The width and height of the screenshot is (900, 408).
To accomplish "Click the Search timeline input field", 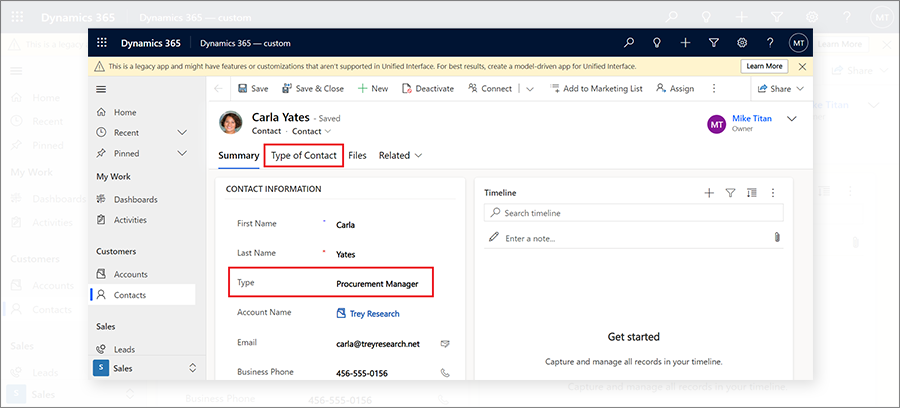I will [x=634, y=213].
